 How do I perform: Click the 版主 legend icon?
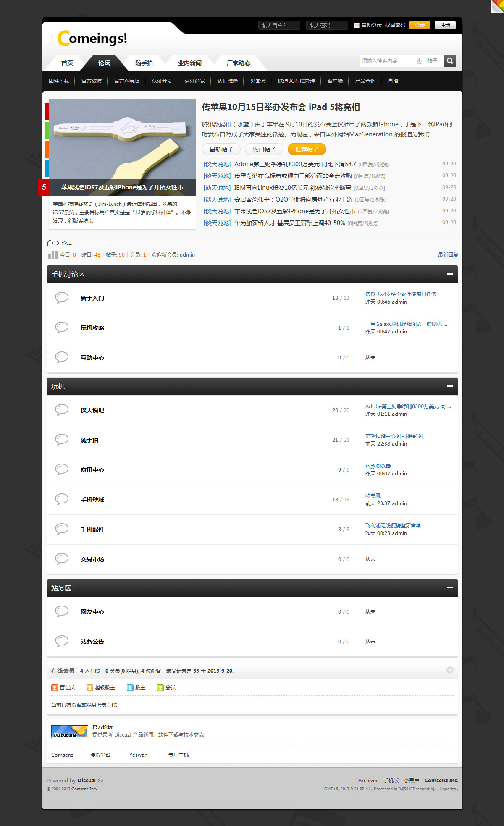click(130, 687)
